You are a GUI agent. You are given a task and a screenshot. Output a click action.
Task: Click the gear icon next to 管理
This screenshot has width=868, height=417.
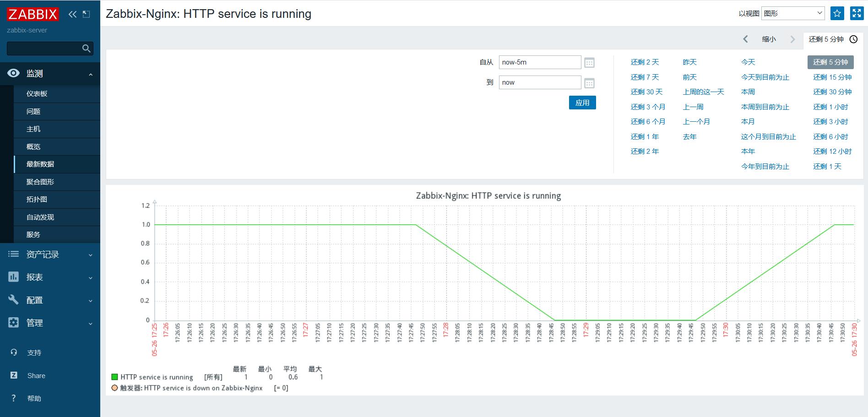coord(14,323)
